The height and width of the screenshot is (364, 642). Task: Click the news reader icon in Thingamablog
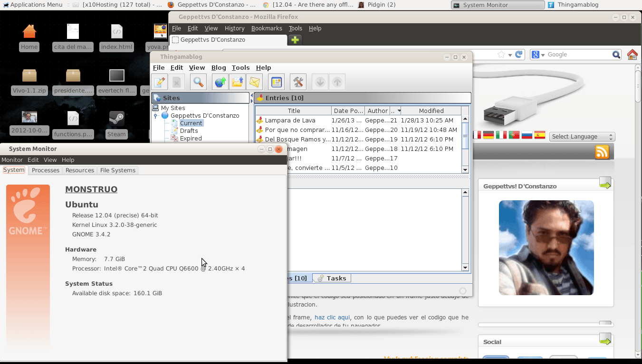pos(276,82)
